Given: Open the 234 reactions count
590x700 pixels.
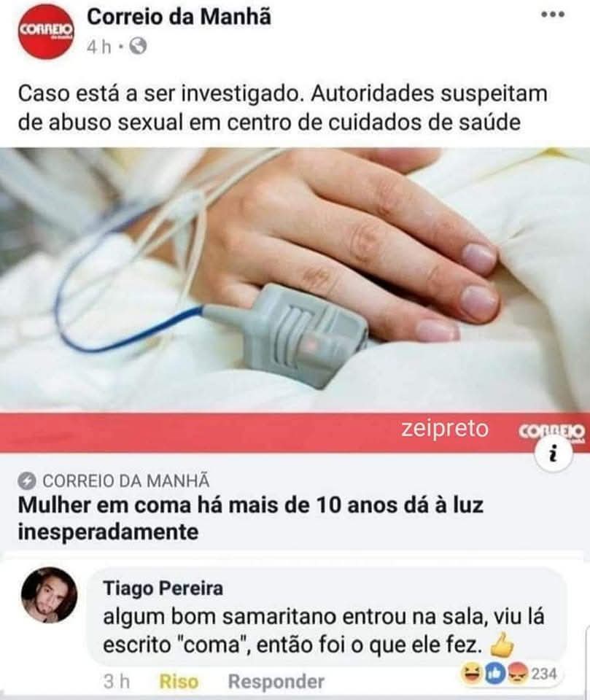Looking at the screenshot, I should click(x=543, y=673).
